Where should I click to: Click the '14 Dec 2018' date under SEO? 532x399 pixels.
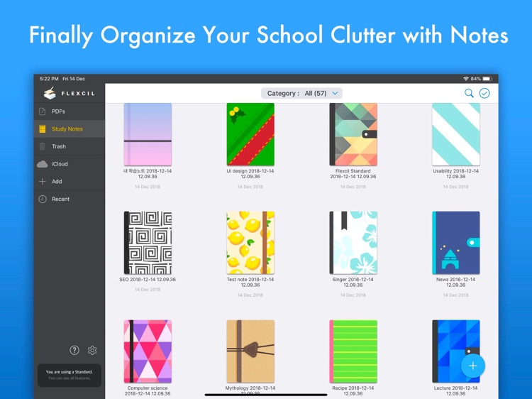pyautogui.click(x=148, y=290)
